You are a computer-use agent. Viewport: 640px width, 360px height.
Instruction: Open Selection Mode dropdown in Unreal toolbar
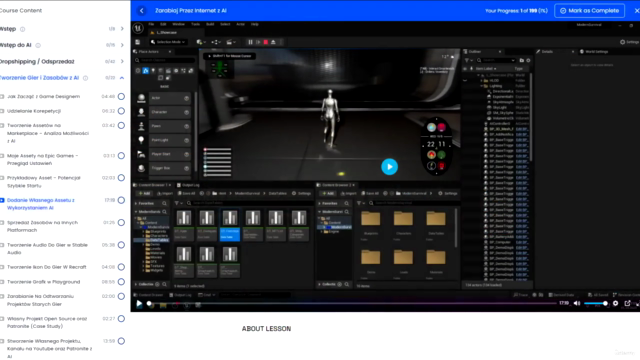tap(168, 42)
